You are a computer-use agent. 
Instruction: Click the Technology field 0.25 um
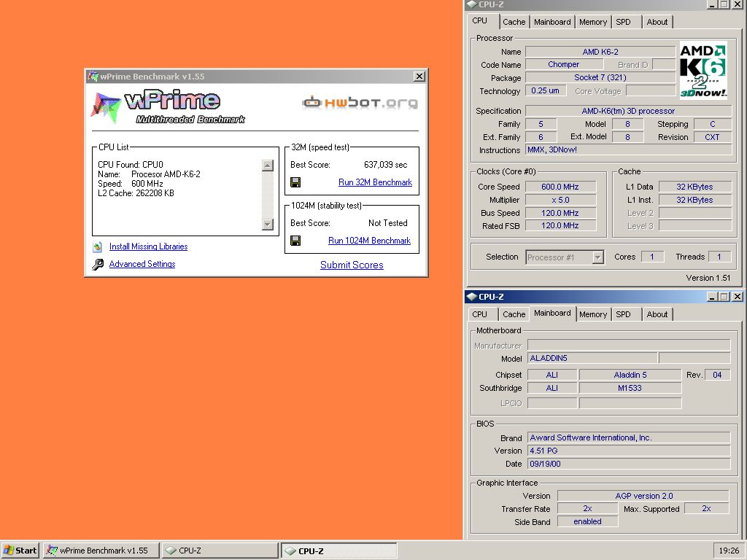tap(546, 90)
